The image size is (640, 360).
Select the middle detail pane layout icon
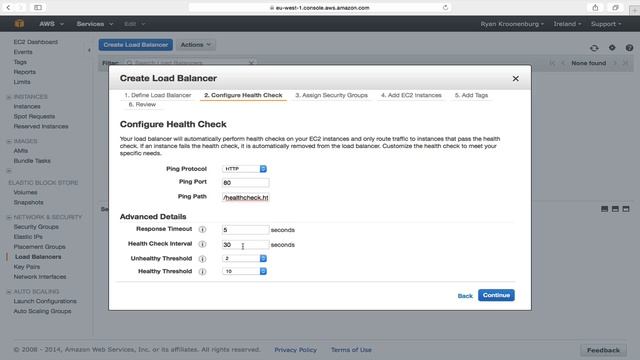[x=615, y=209]
